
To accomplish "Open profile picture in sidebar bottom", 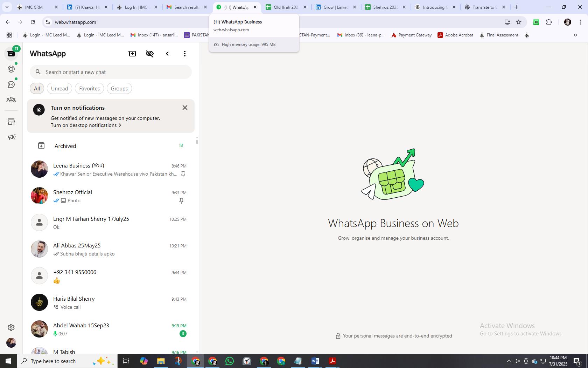I will point(11,343).
